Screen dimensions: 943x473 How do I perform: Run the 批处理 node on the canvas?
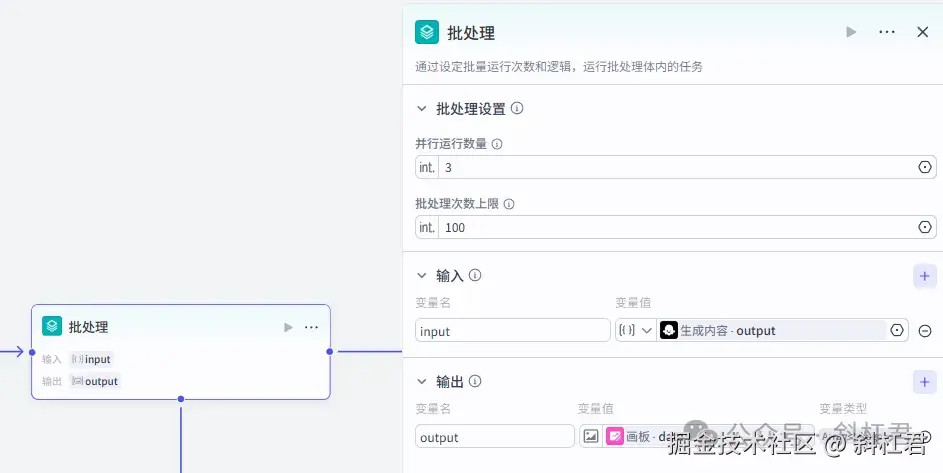tap(288, 327)
